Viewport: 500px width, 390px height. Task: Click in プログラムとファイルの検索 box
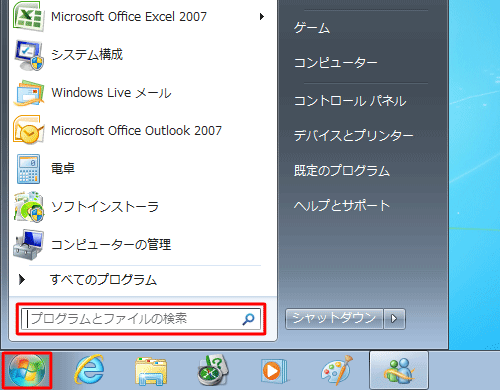(x=141, y=319)
